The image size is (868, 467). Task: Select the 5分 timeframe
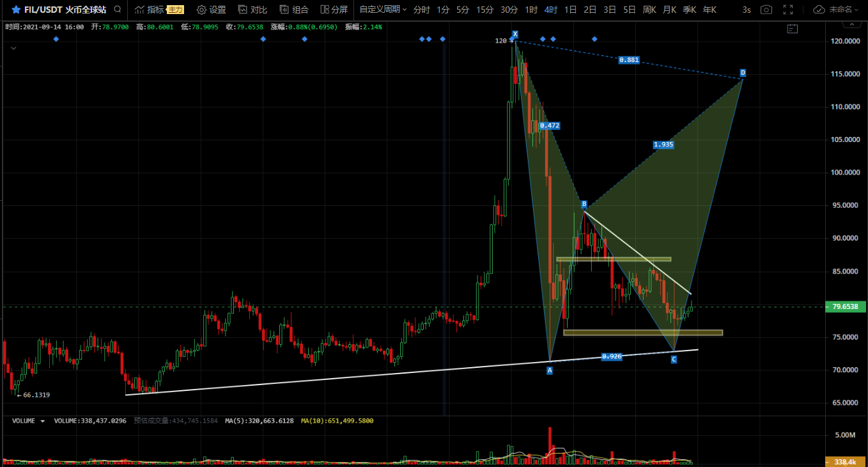(x=463, y=10)
